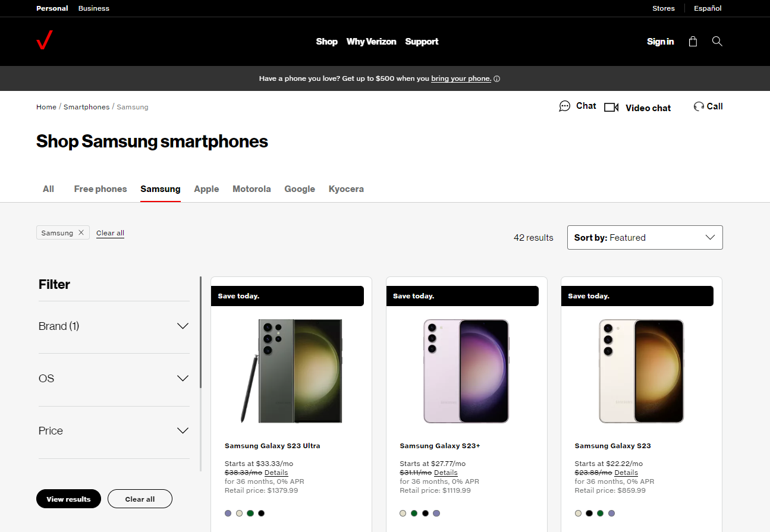Click the Save today banner on S23 Ultra
The height and width of the screenshot is (532, 770).
[x=287, y=296]
